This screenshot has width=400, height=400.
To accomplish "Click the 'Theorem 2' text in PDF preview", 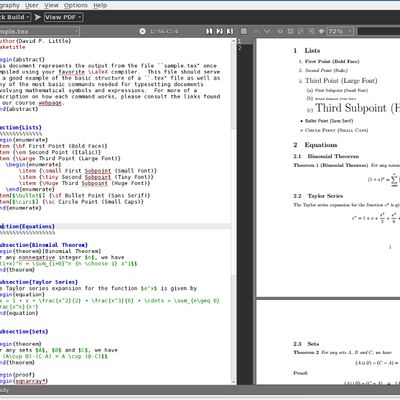I will pos(306,352).
